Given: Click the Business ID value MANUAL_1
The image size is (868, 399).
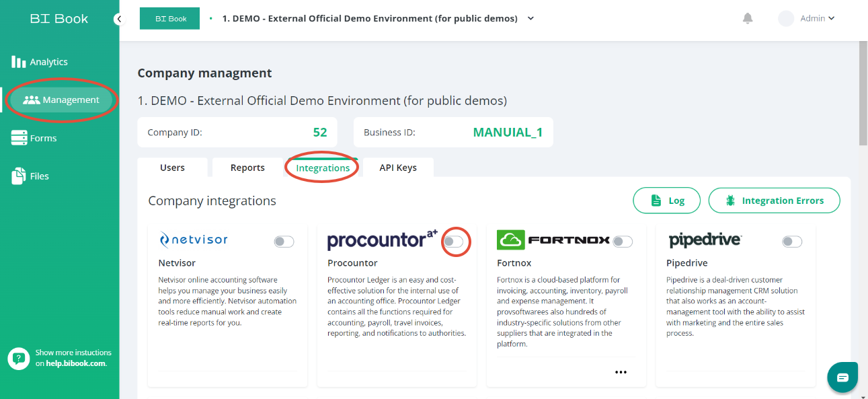Looking at the screenshot, I should [x=508, y=133].
